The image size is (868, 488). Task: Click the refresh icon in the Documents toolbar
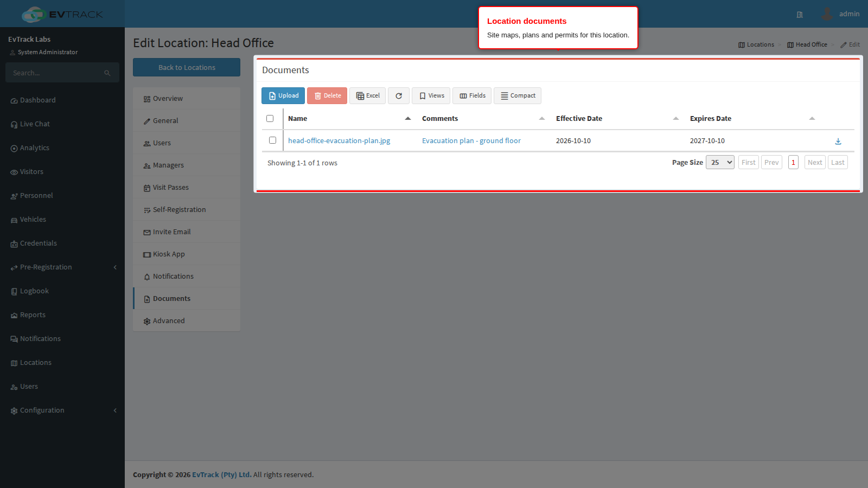click(x=399, y=96)
